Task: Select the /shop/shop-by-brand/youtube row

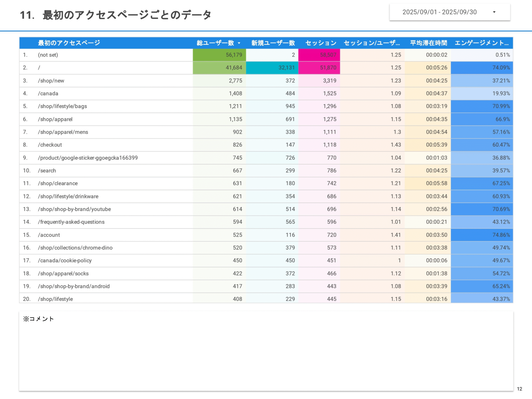Action: tap(74, 209)
